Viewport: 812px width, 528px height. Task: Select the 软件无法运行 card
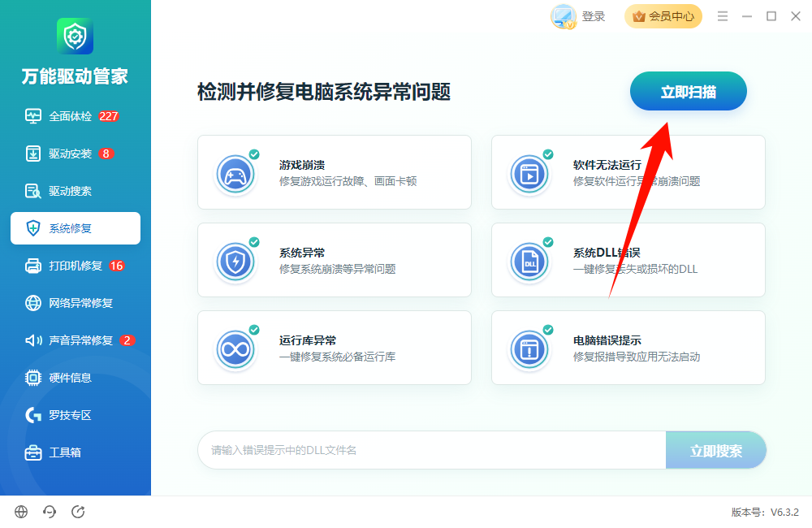pos(628,172)
